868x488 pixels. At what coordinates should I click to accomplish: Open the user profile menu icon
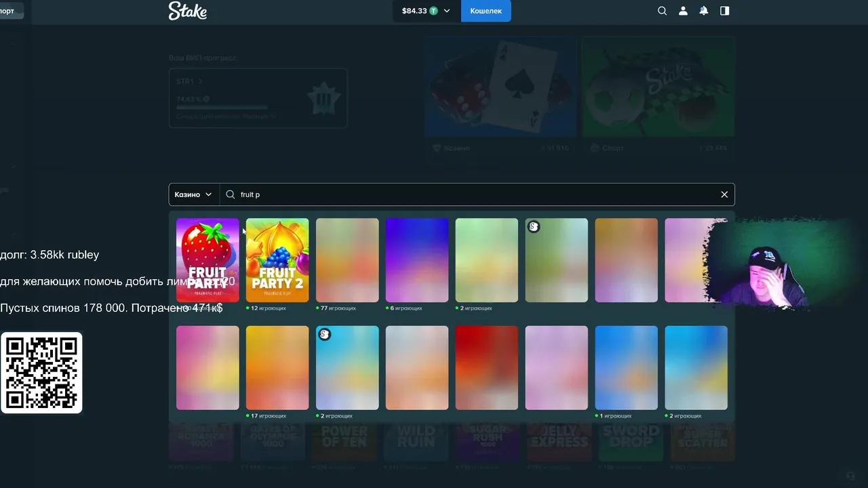tap(683, 11)
